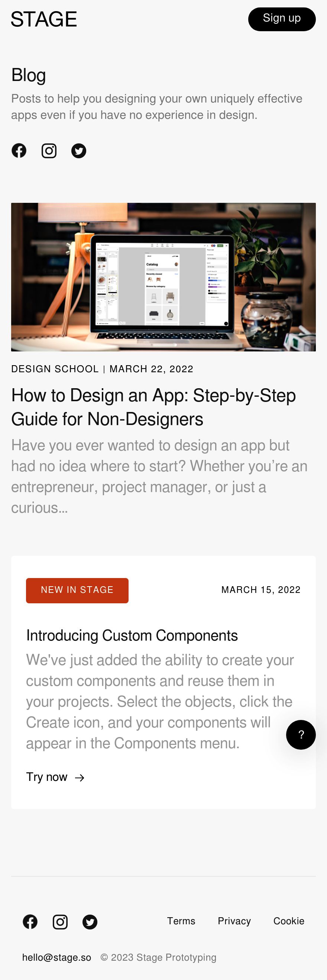Click the arrow next to Try now

[x=80, y=778]
